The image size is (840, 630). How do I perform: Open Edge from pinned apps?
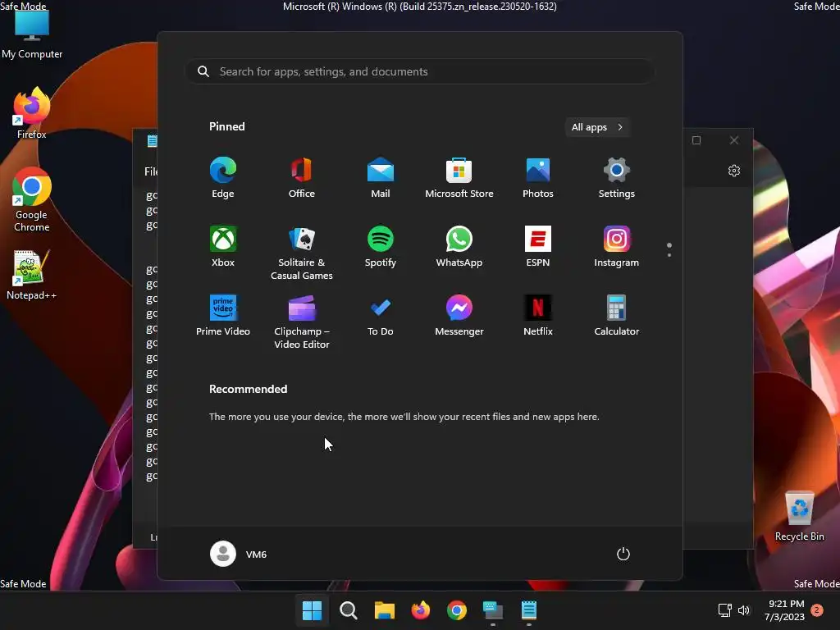(x=223, y=178)
